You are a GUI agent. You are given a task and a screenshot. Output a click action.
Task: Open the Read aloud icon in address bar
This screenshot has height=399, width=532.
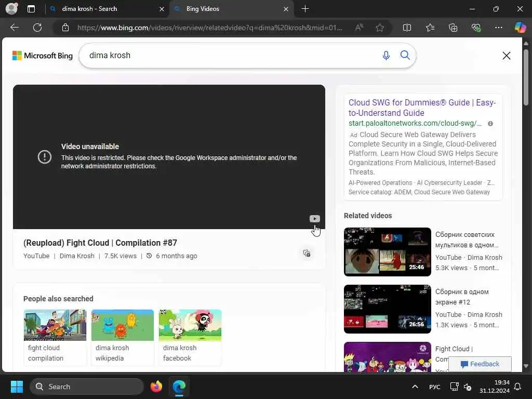click(359, 28)
